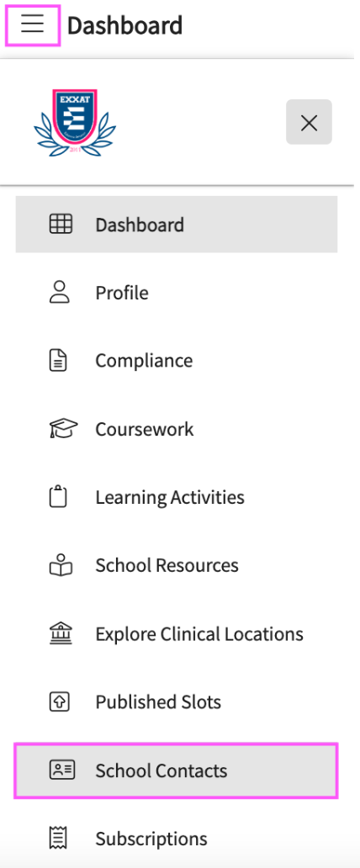The height and width of the screenshot is (868, 360).
Task: Click the Dashboard grid icon
Action: pyautogui.click(x=61, y=225)
